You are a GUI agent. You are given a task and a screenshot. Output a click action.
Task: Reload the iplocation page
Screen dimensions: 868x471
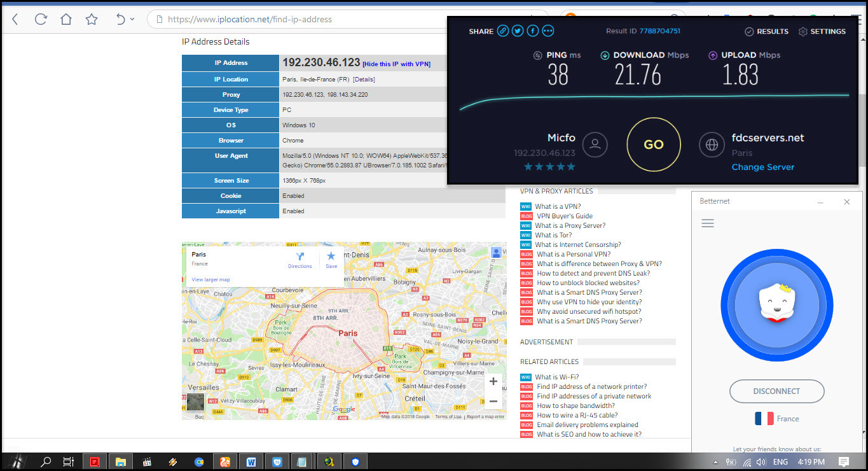(41, 19)
